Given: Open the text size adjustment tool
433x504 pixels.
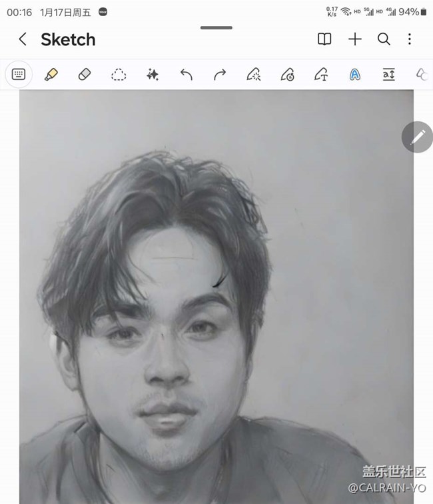Looking at the screenshot, I should coord(389,75).
